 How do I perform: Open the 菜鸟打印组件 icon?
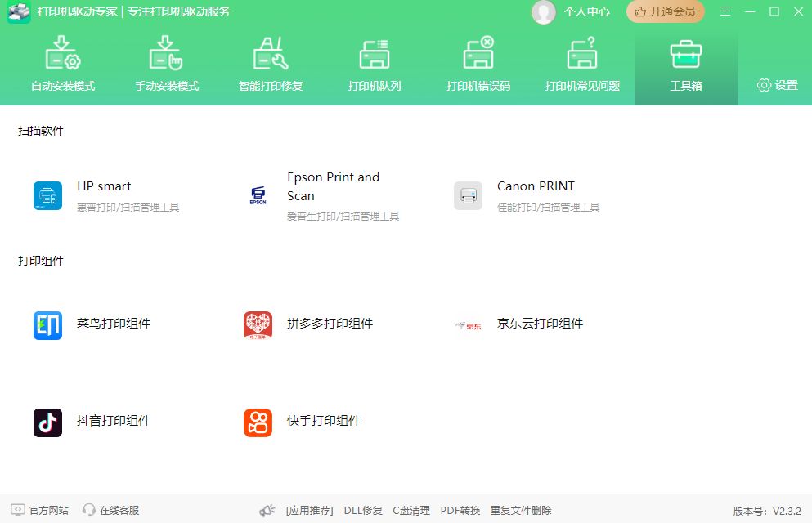click(47, 325)
